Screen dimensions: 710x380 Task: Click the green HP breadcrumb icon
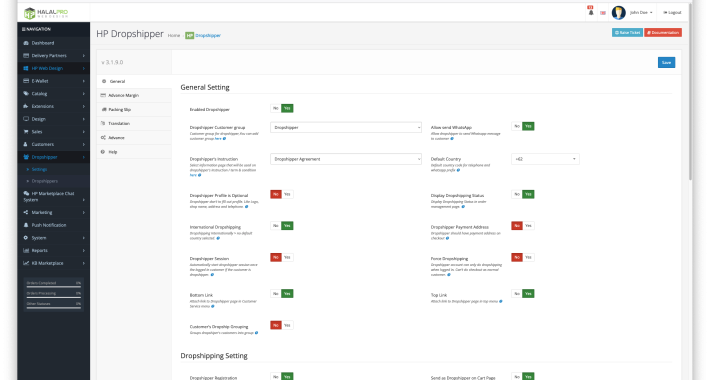(x=189, y=35)
